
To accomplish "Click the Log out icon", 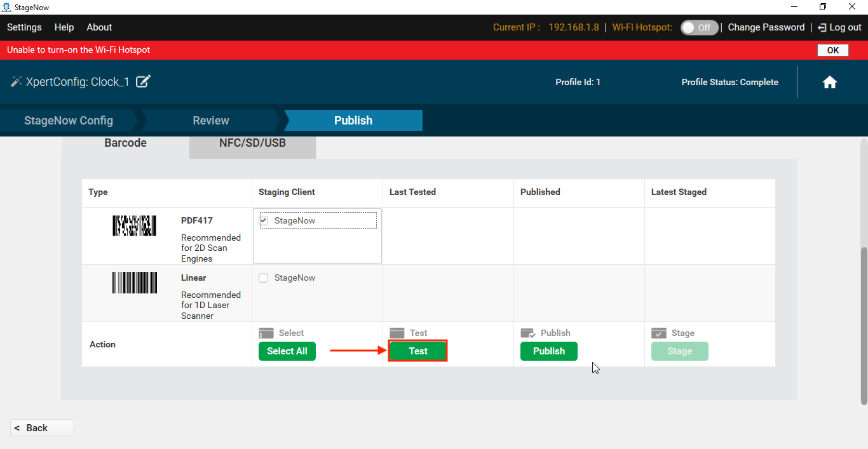I will click(822, 27).
